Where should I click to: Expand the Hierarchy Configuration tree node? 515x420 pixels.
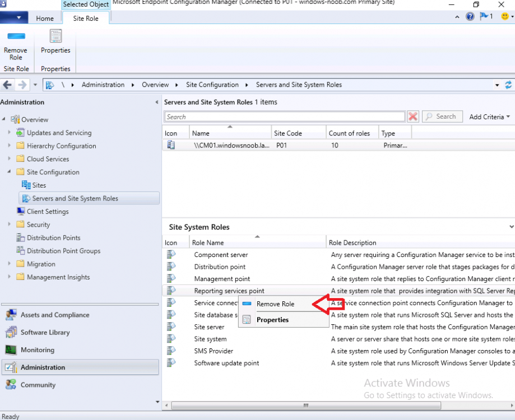(x=9, y=146)
